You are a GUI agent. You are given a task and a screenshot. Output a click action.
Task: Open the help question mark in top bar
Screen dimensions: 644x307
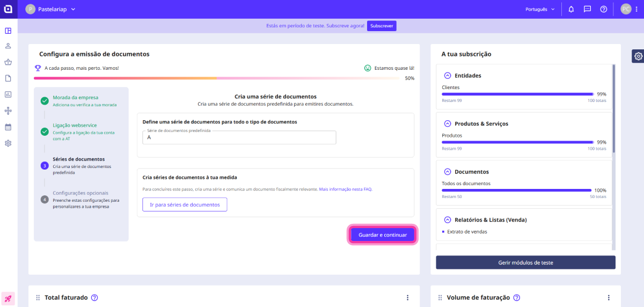pos(604,9)
